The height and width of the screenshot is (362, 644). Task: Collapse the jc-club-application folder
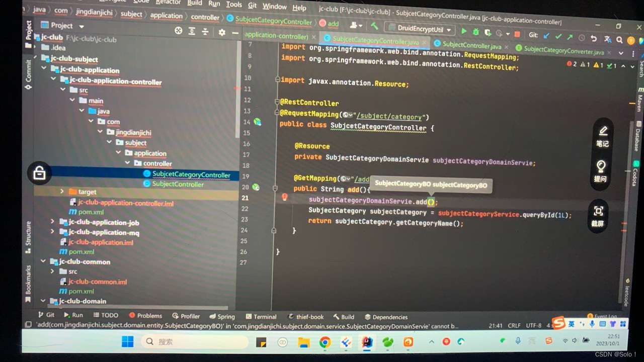click(x=44, y=69)
